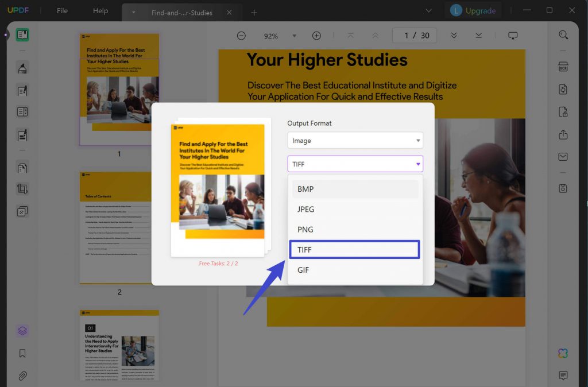Image resolution: width=588 pixels, height=387 pixels.
Task: Select the Crop Pages tool
Action: [x=22, y=188]
